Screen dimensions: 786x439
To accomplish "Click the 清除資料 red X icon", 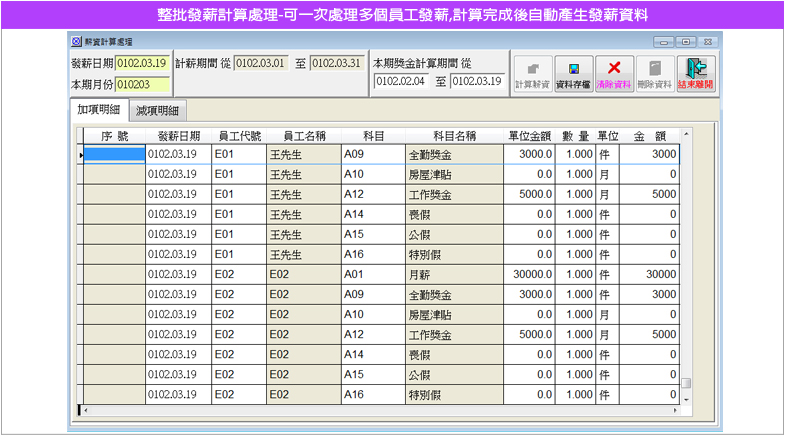I will pos(614,74).
